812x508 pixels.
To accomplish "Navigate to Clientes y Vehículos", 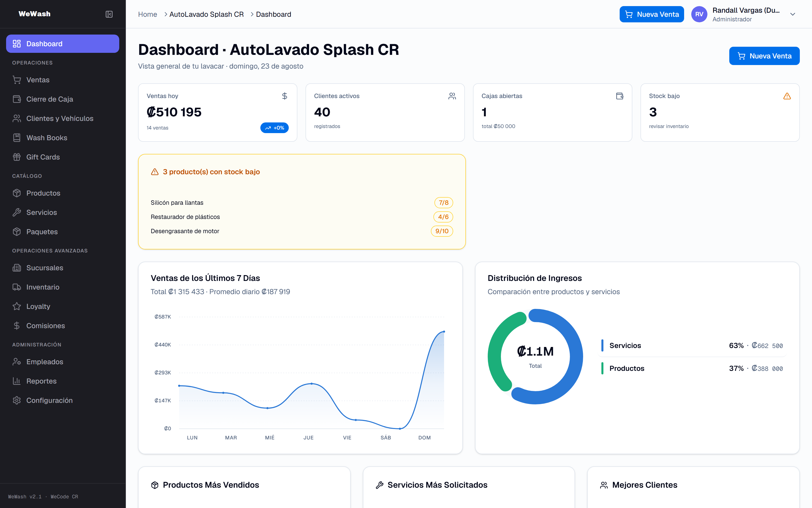I will (x=62, y=119).
